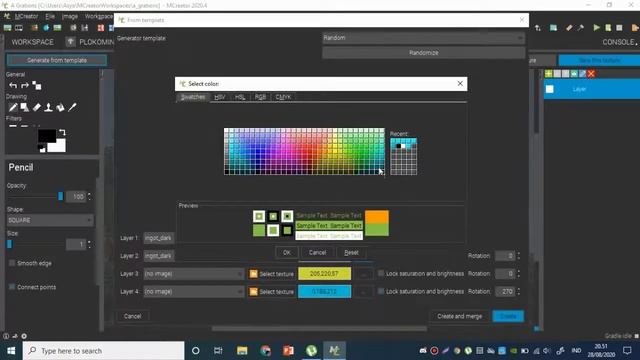
Task: Switch to the RGB color tab
Action: (x=260, y=97)
